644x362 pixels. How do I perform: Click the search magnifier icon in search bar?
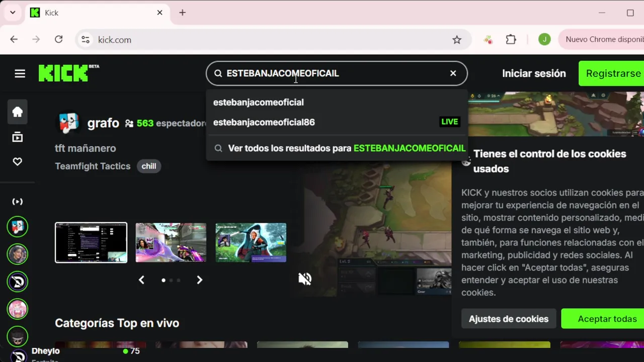(x=218, y=73)
